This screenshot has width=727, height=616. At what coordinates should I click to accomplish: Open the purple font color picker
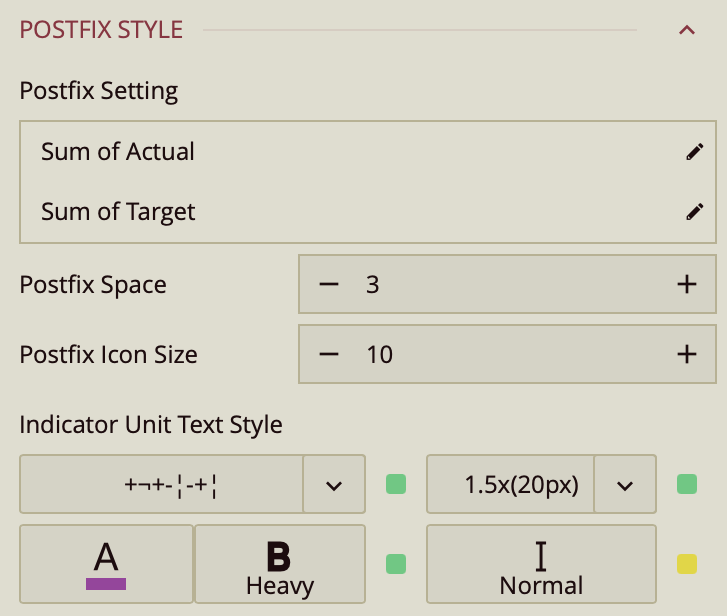pyautogui.click(x=106, y=564)
